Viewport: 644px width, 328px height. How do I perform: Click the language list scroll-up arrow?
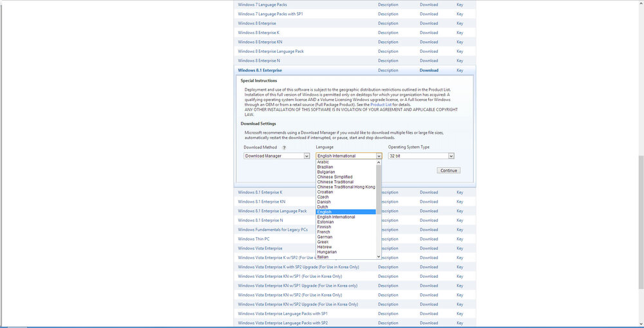[379, 162]
